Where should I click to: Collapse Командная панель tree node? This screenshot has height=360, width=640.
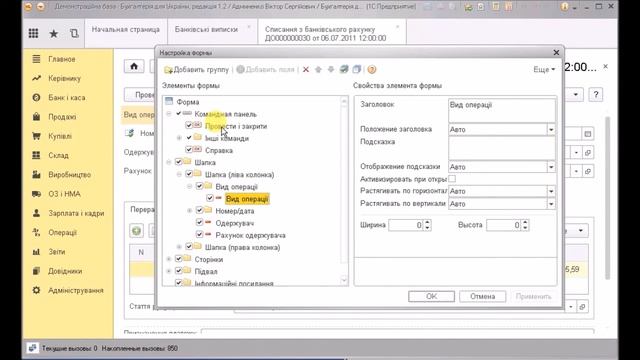pyautogui.click(x=169, y=114)
